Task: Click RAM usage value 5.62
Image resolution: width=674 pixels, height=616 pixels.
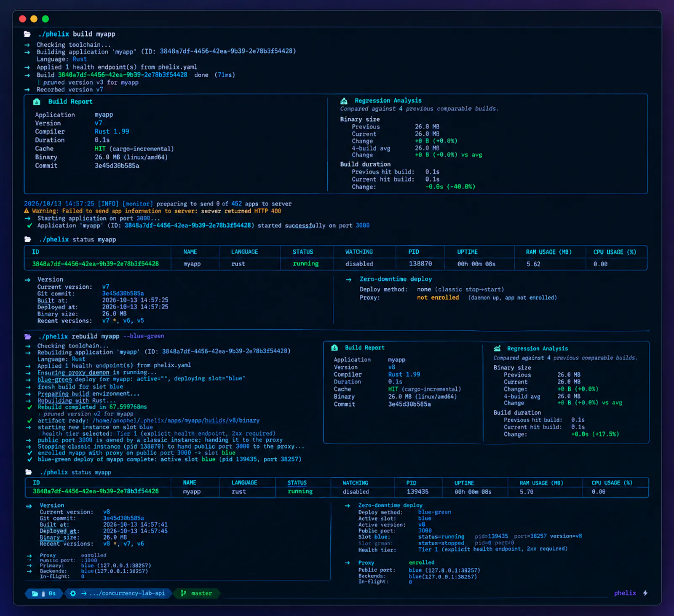Action: pyautogui.click(x=533, y=264)
